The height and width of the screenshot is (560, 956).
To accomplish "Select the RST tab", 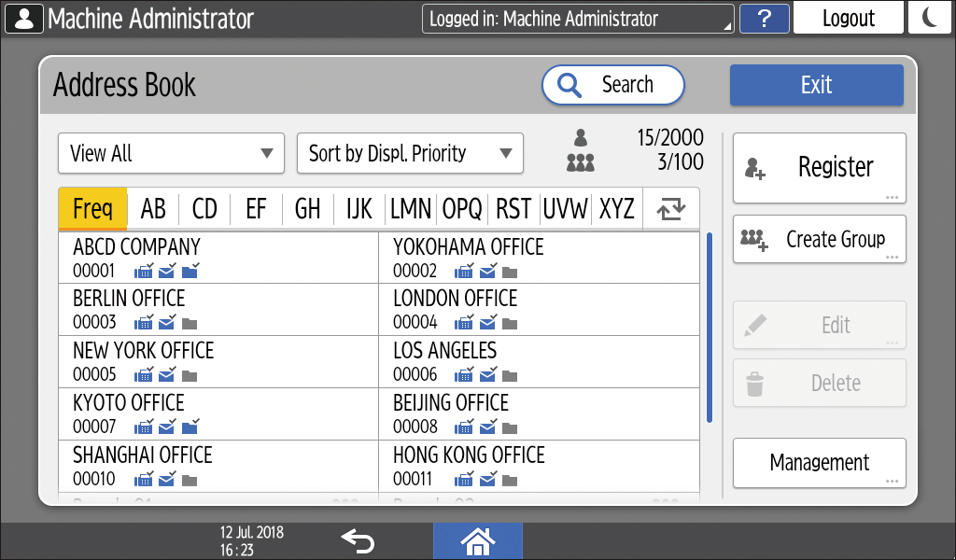I will 513,209.
